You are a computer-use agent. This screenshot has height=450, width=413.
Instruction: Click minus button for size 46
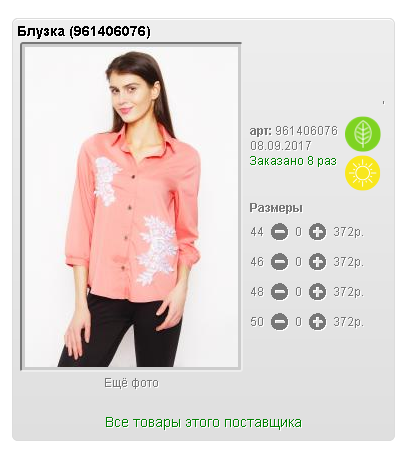pos(279,262)
